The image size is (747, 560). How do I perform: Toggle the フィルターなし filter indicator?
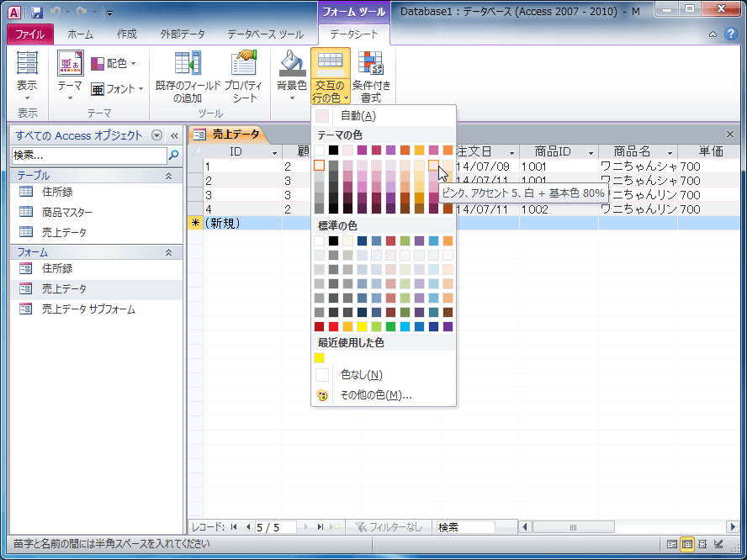tap(389, 527)
